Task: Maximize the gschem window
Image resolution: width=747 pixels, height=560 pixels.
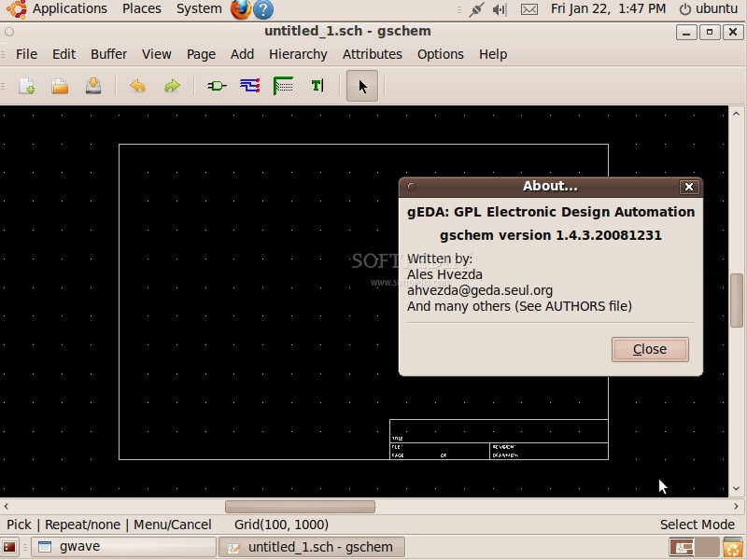Action: point(710,33)
